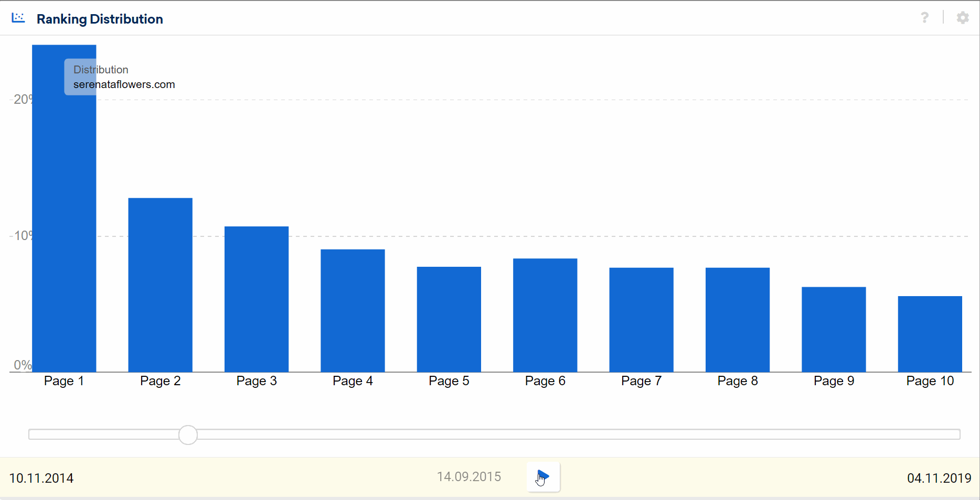Click the current date 14.09.2015 label

pyautogui.click(x=468, y=477)
